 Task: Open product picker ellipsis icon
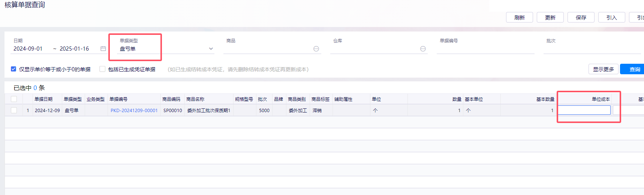(x=316, y=49)
